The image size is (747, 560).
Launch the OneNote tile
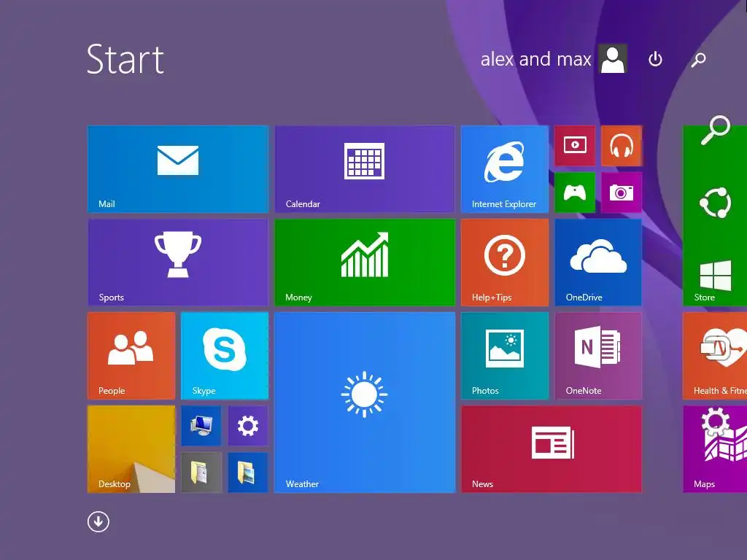tap(598, 356)
